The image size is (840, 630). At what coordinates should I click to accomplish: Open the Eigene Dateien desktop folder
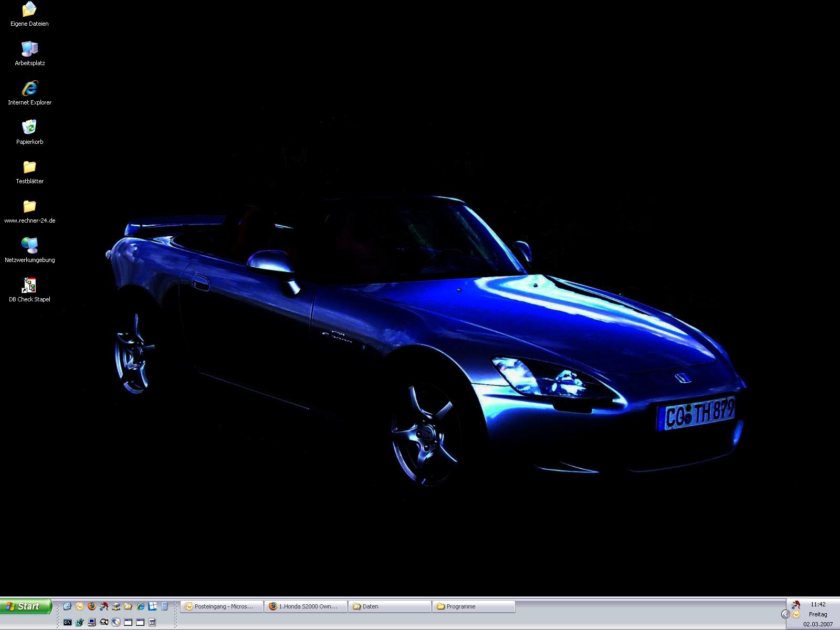click(29, 9)
